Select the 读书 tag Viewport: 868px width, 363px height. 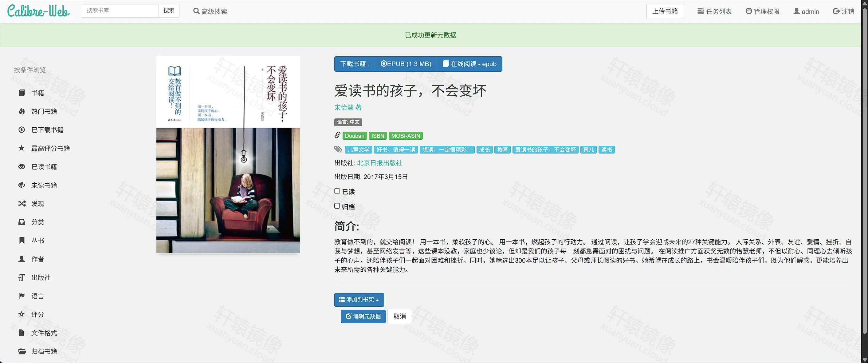click(607, 150)
